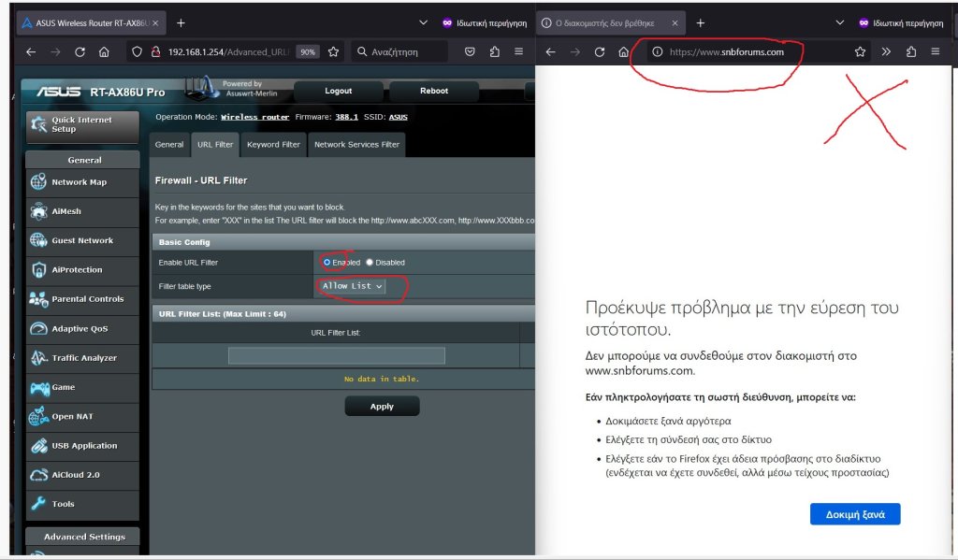Open Adaptive QoS from sidebar
This screenshot has width=958, height=560.
tap(82, 328)
